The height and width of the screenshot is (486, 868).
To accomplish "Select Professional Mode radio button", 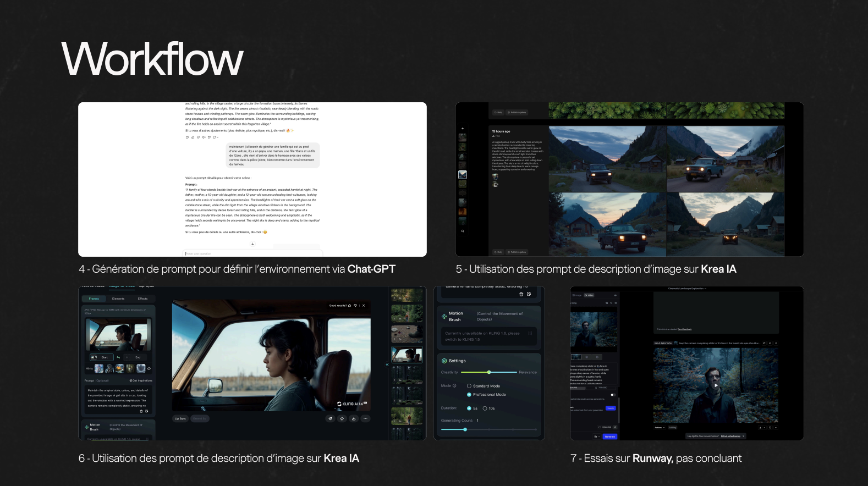I will [469, 395].
